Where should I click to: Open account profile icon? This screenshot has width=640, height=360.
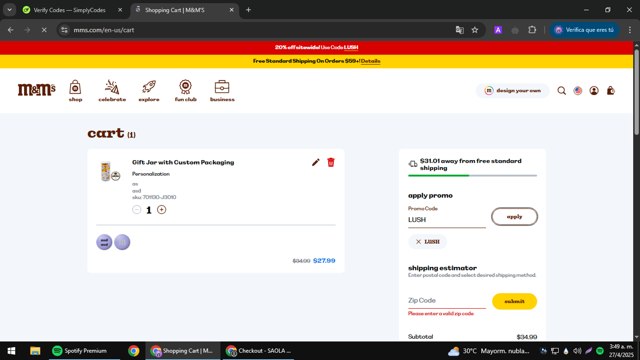coord(594,91)
